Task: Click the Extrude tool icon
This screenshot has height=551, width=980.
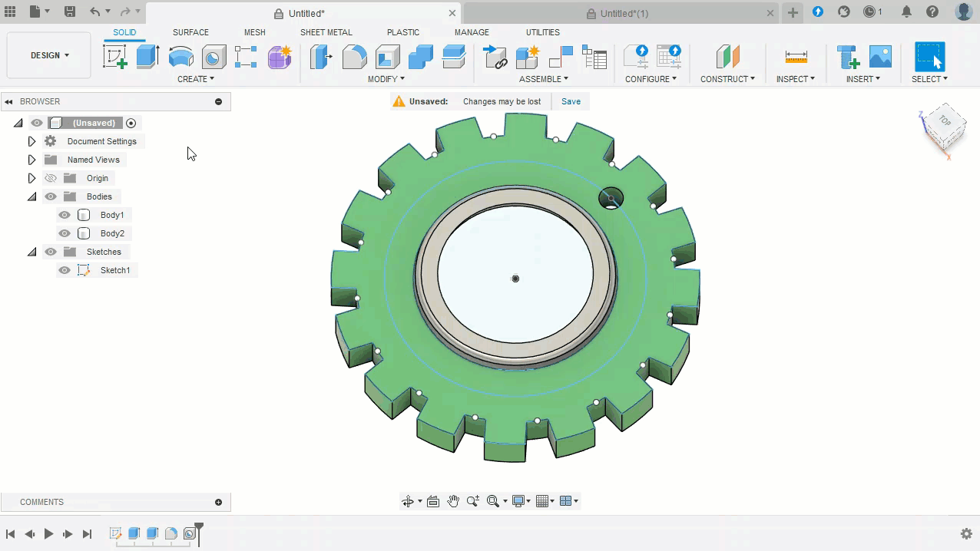Action: [x=147, y=57]
